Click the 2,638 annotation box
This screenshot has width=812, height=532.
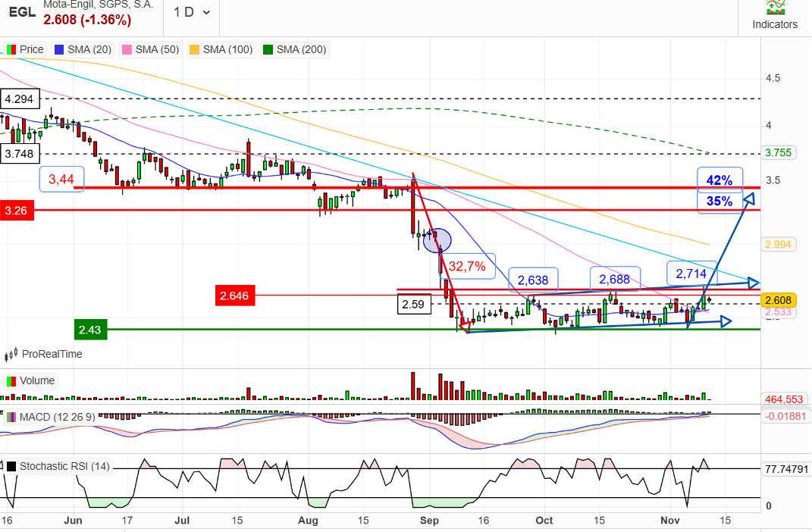(x=533, y=280)
